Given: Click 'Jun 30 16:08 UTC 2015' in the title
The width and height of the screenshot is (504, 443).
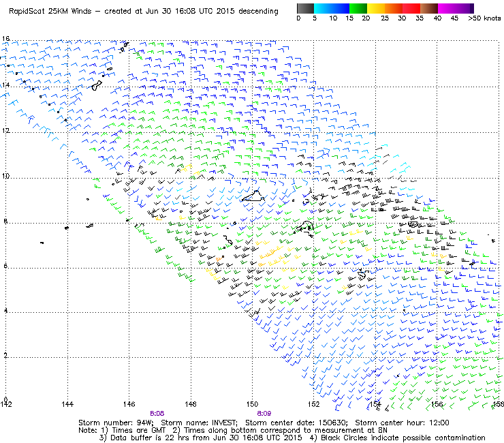Looking at the screenshot, I should [x=191, y=12].
